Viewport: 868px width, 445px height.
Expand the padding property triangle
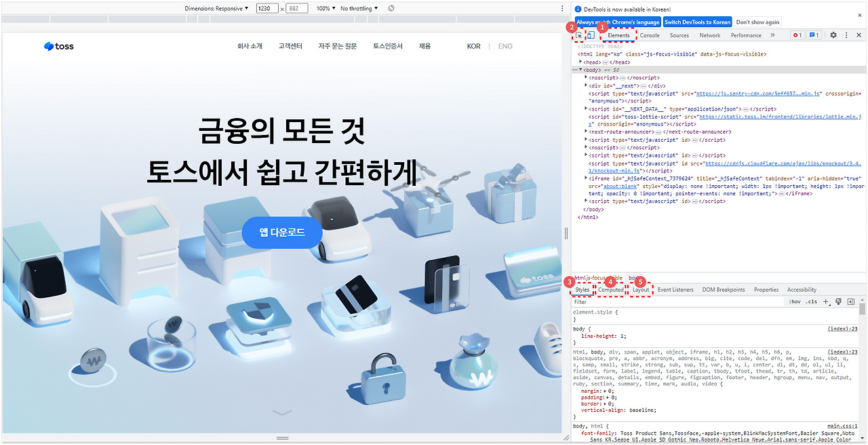pos(608,398)
